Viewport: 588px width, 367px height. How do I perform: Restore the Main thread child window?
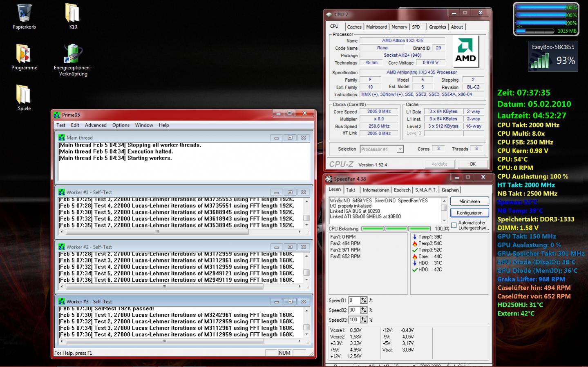pos(290,138)
